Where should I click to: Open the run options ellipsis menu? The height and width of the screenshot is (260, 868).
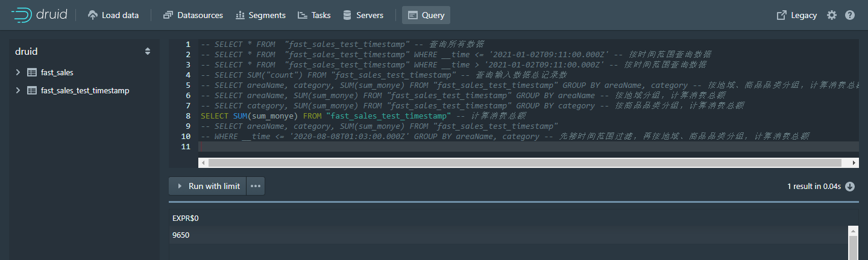(x=256, y=186)
